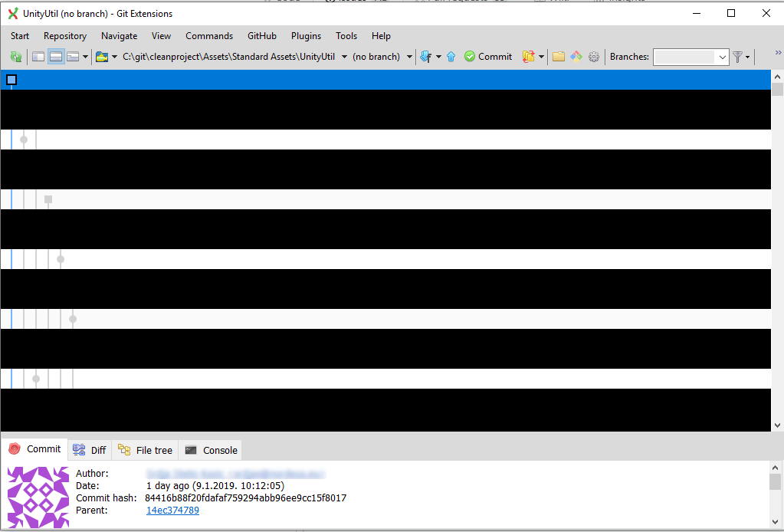Open repository settings gear icon
This screenshot has width=784, height=532.
(x=594, y=57)
